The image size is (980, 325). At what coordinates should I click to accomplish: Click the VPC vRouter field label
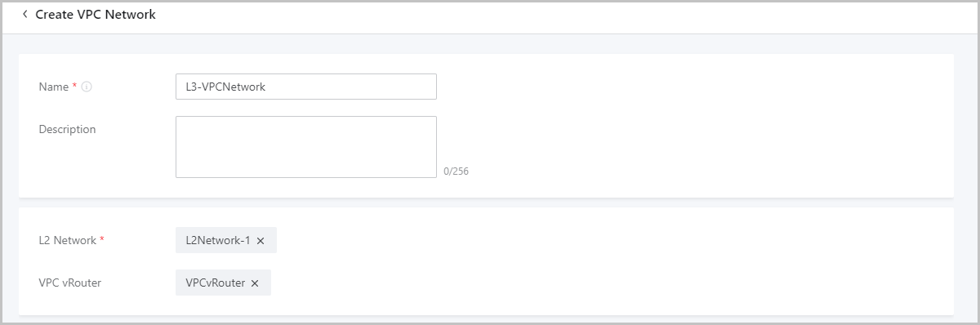click(x=69, y=283)
